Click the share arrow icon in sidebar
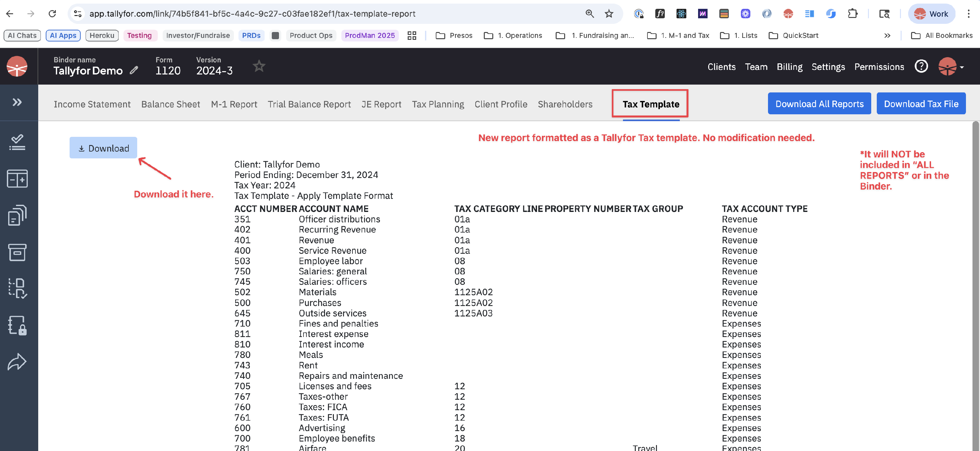The height and width of the screenshot is (451, 980). 17,362
